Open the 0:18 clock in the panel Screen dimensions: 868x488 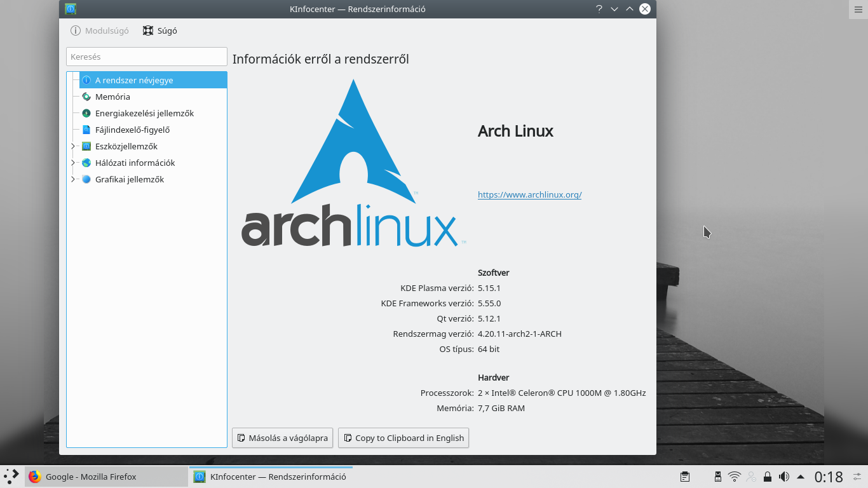829,477
